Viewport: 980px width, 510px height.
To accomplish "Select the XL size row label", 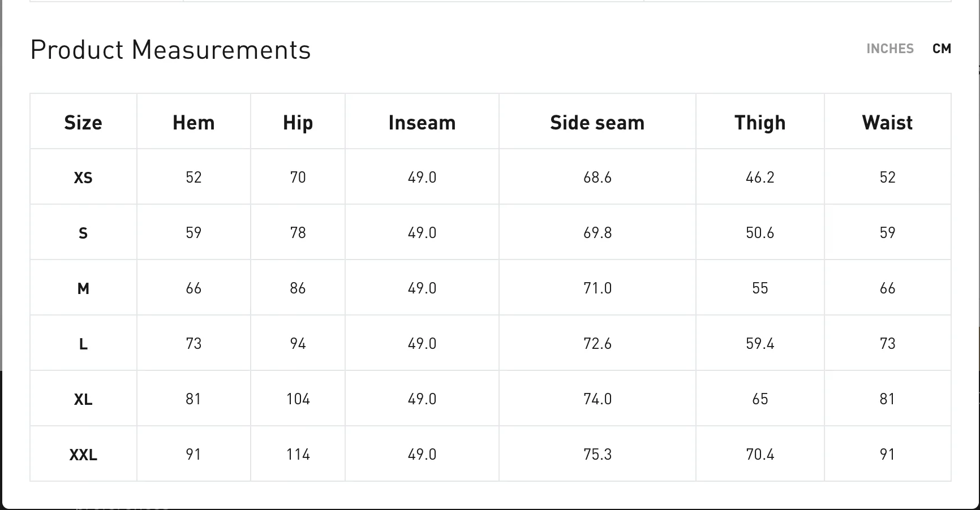I will 83,399.
